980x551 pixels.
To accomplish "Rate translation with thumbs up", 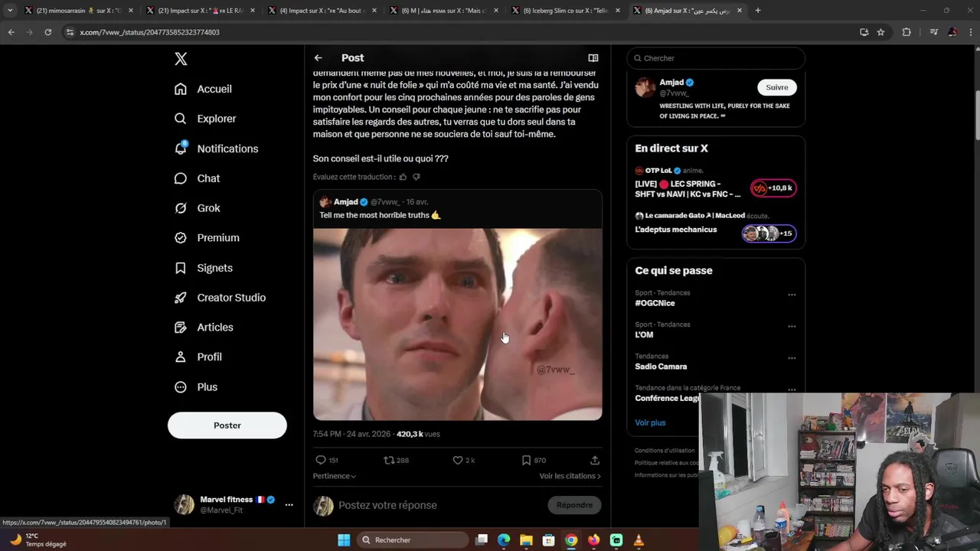I will [x=403, y=177].
